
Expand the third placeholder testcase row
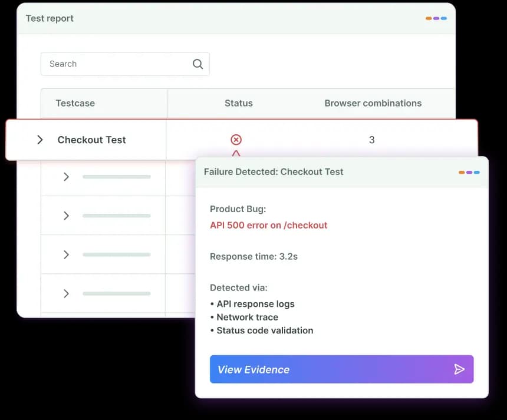click(66, 254)
